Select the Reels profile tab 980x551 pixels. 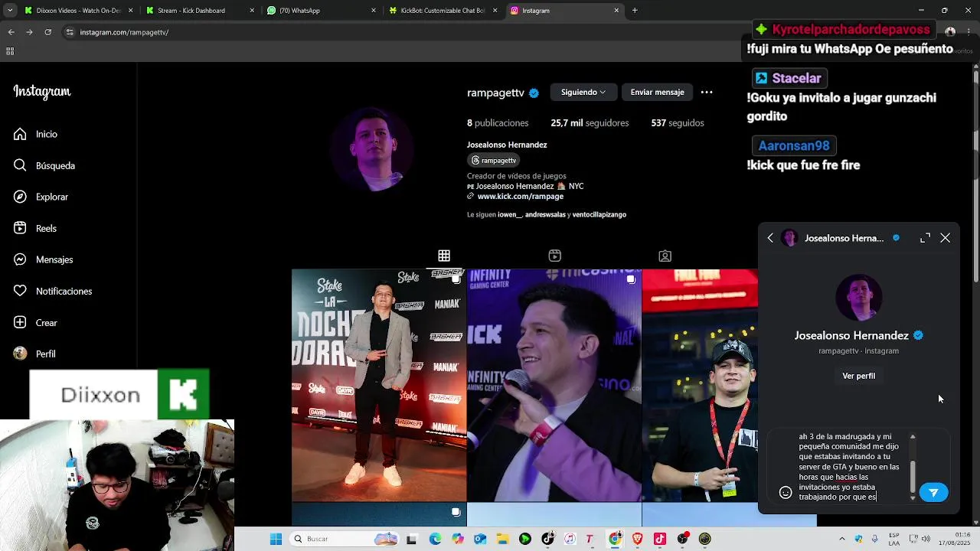(x=554, y=256)
